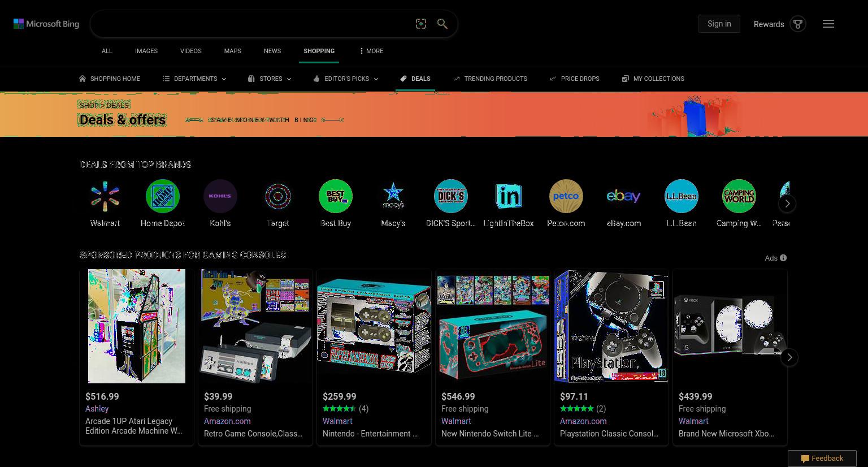This screenshot has width=868, height=467.
Task: Click the $97.11 price text
Action: coord(574,396)
